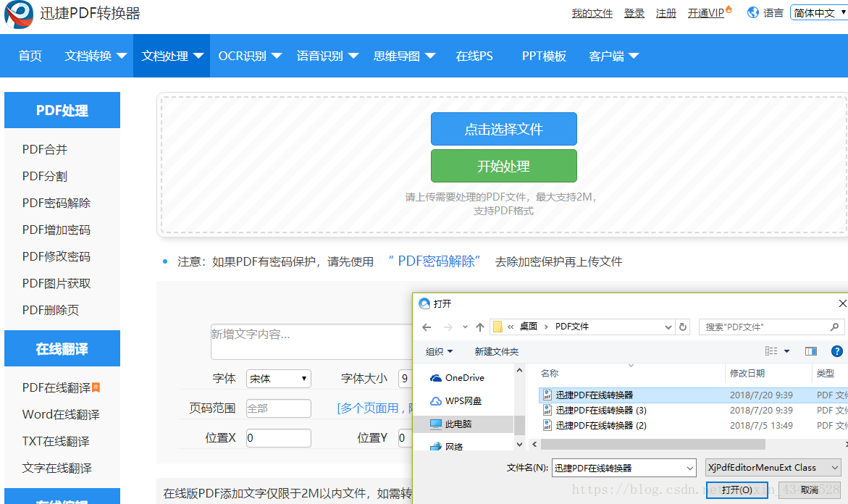Select PDF合并 in the sidebar

pyautogui.click(x=45, y=149)
